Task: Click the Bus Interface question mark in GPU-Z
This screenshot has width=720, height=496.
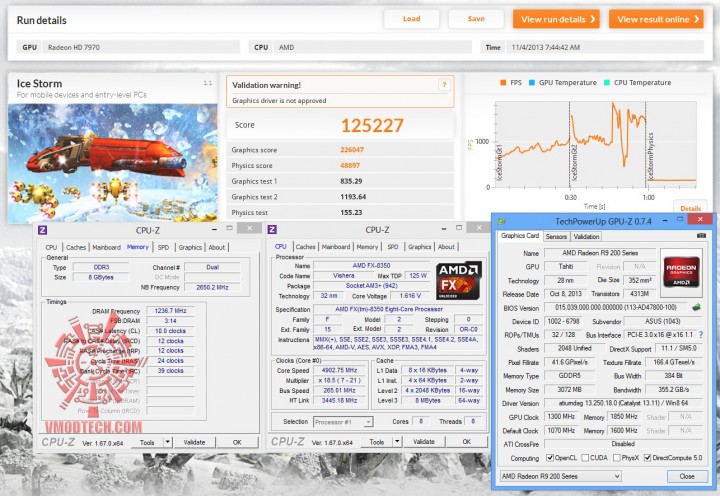Action: click(x=701, y=335)
